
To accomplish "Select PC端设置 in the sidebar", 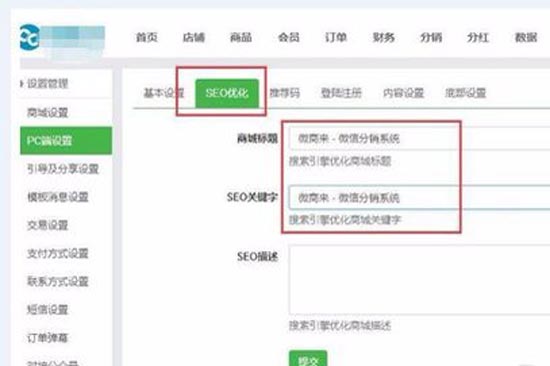I will click(x=66, y=141).
